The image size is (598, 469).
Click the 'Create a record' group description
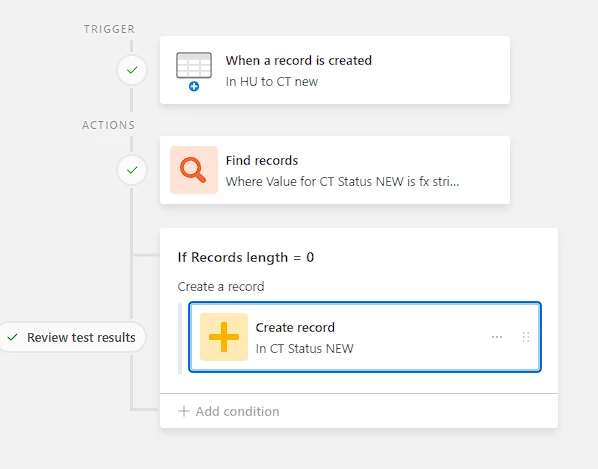pyautogui.click(x=221, y=286)
